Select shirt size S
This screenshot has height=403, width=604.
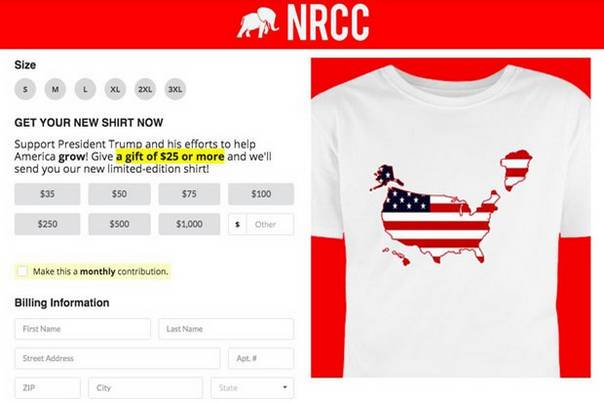(25, 89)
